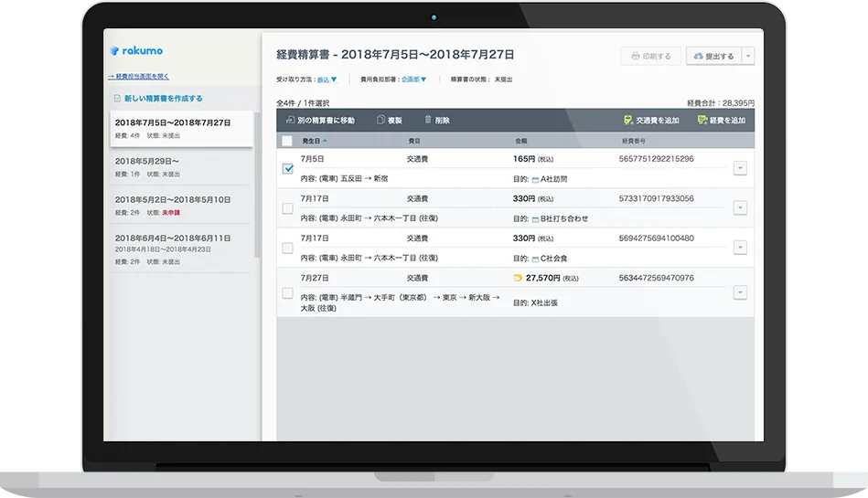Expand the C社会食 row dropdown
868x498 pixels.
point(740,248)
